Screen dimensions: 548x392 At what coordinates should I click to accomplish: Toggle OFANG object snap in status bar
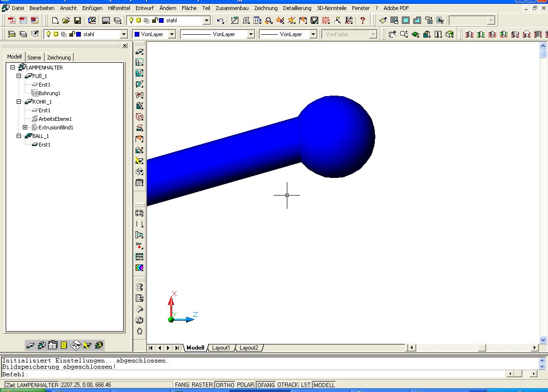pyautogui.click(x=266, y=385)
